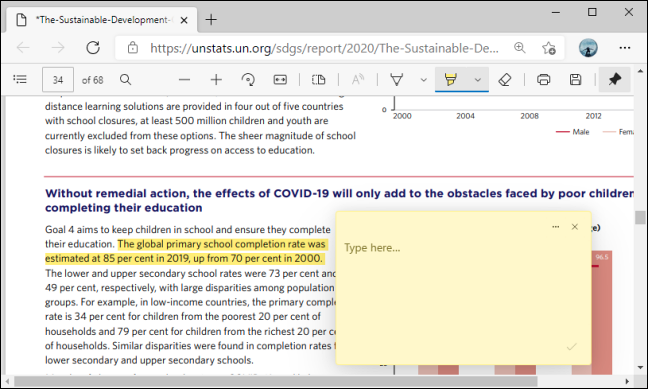The image size is (648, 389).
Task: Close the yellow comment note
Action: tap(574, 227)
